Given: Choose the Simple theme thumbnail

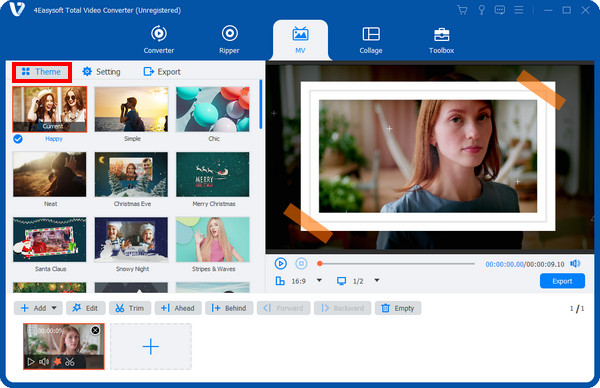Looking at the screenshot, I should tap(131, 109).
